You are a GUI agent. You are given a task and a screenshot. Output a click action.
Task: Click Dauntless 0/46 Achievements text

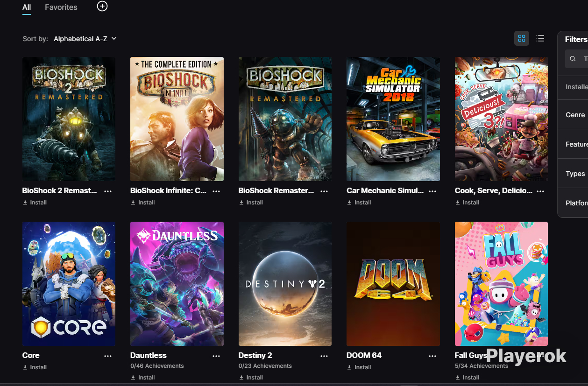[x=157, y=366]
